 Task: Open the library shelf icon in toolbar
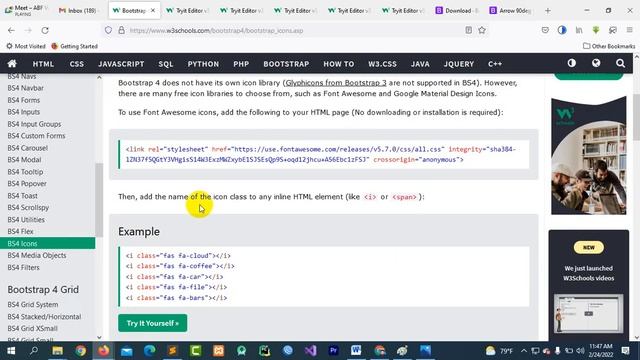(579, 30)
